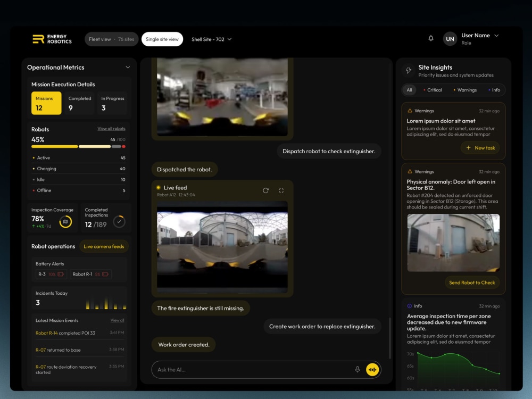Click the chat panel scrollbar
Viewport: 532px width, 399px height.
coord(390,338)
